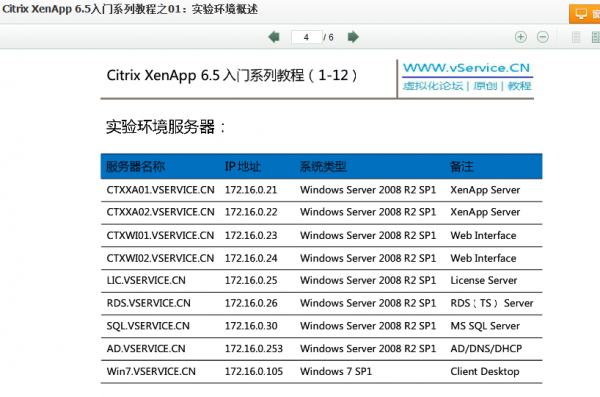Click the RDS (TS) Server note
Screen dimensions: 600x397
click(491, 303)
